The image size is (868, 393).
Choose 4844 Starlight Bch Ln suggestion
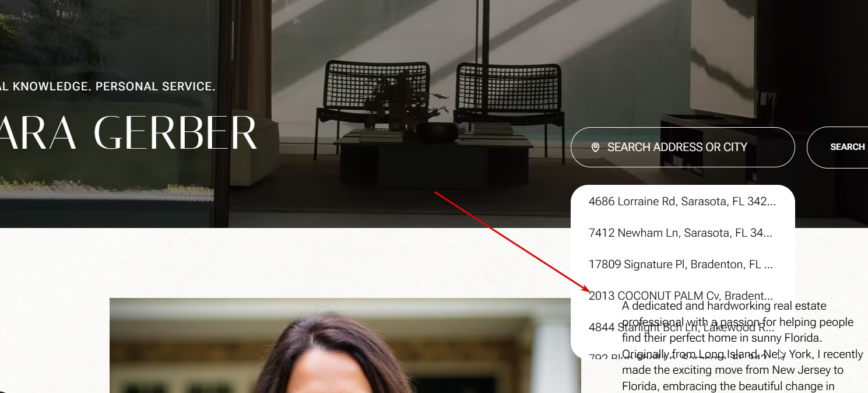click(683, 327)
